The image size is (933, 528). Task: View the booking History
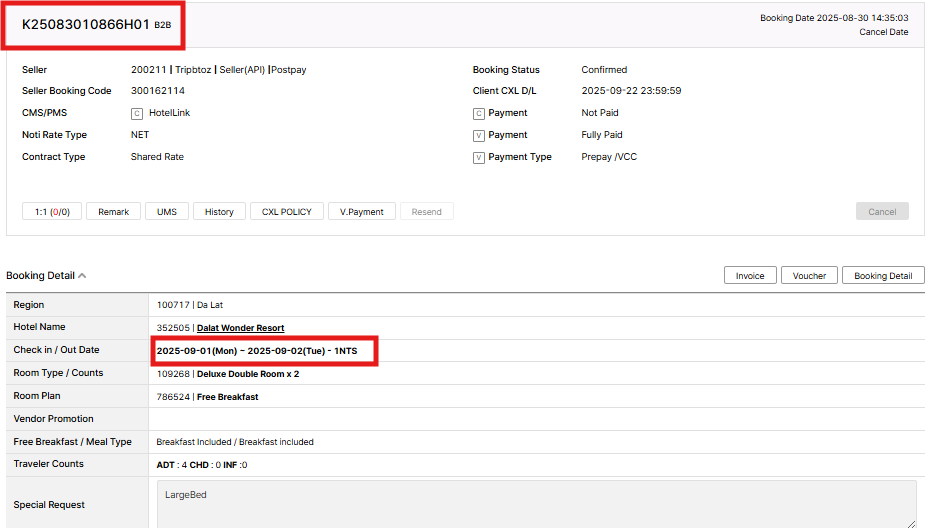(219, 211)
